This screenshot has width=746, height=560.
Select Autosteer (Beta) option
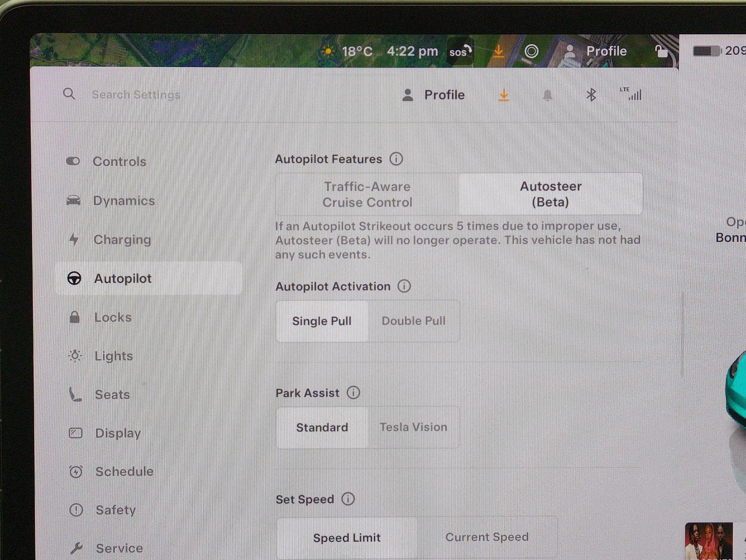[550, 194]
